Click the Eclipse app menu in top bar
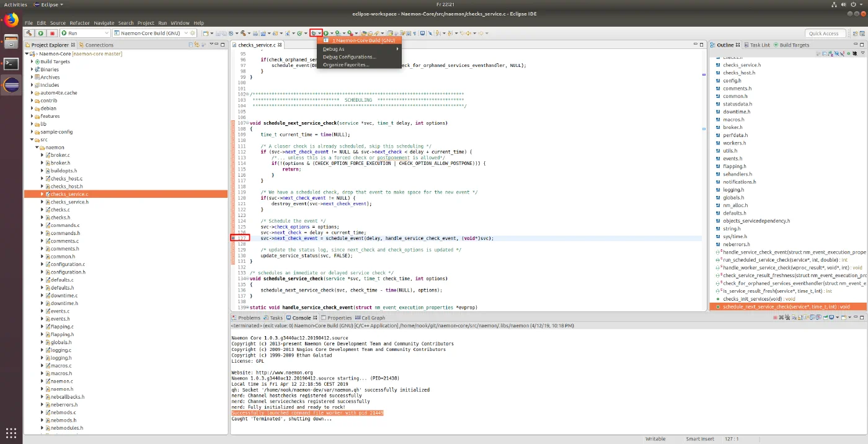 pyautogui.click(x=50, y=4)
